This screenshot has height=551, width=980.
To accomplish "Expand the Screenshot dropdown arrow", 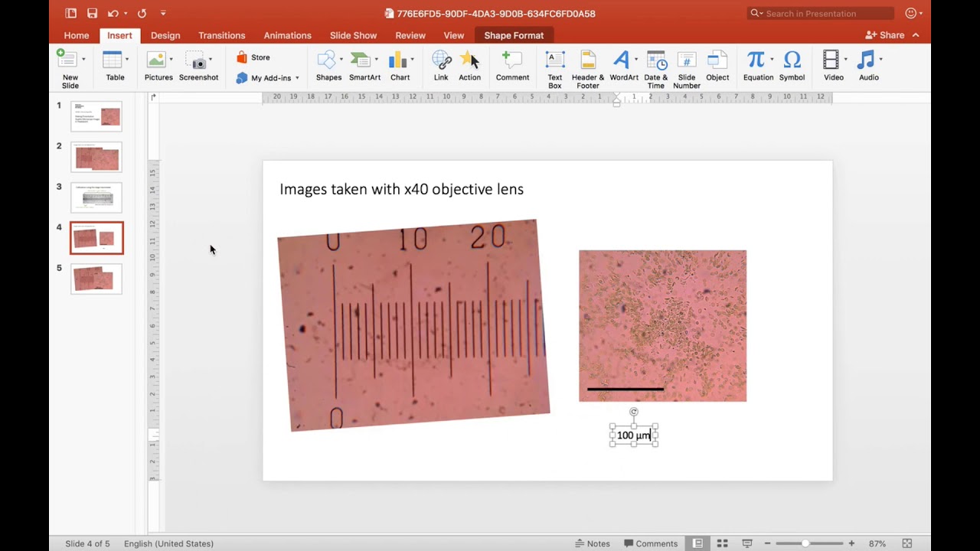I will coord(211,59).
